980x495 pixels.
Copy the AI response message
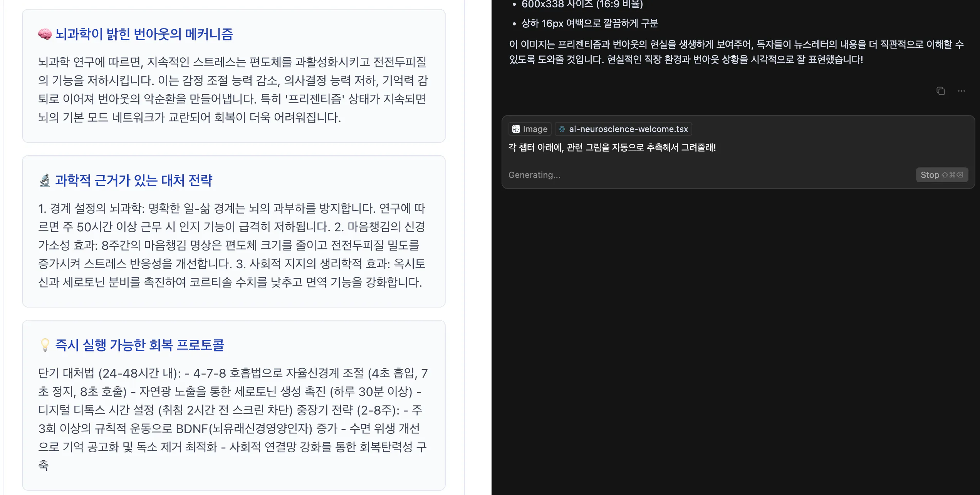pos(940,91)
